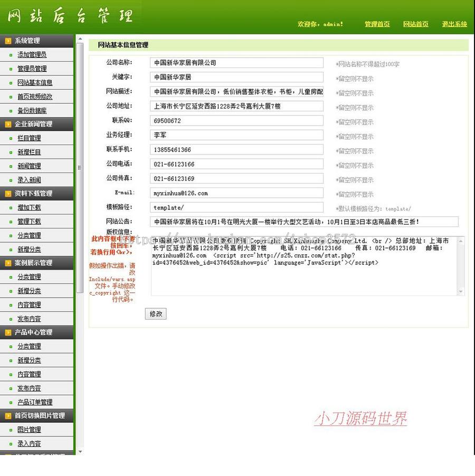Collapse the 案例展示管理 menu section
The image size is (475, 476).
coord(37,263)
